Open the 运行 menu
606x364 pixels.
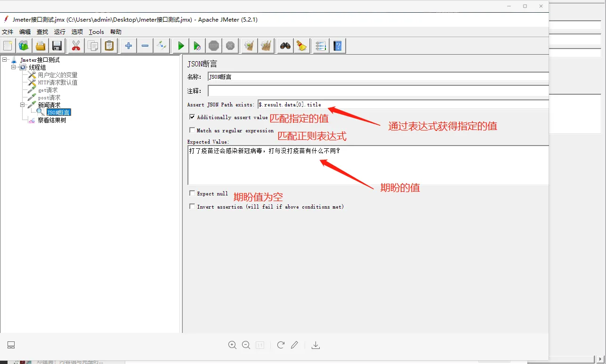[x=60, y=32]
